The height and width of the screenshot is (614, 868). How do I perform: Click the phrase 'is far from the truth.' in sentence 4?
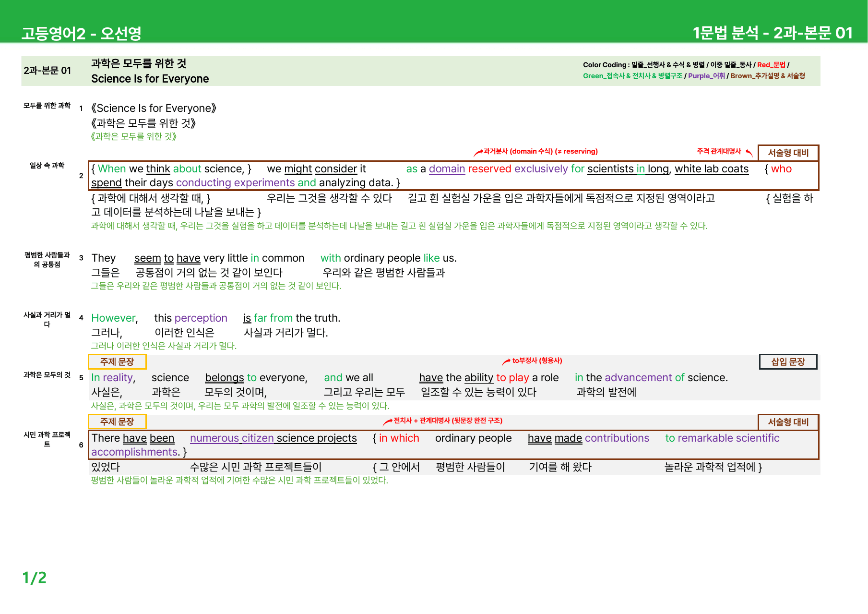292,318
